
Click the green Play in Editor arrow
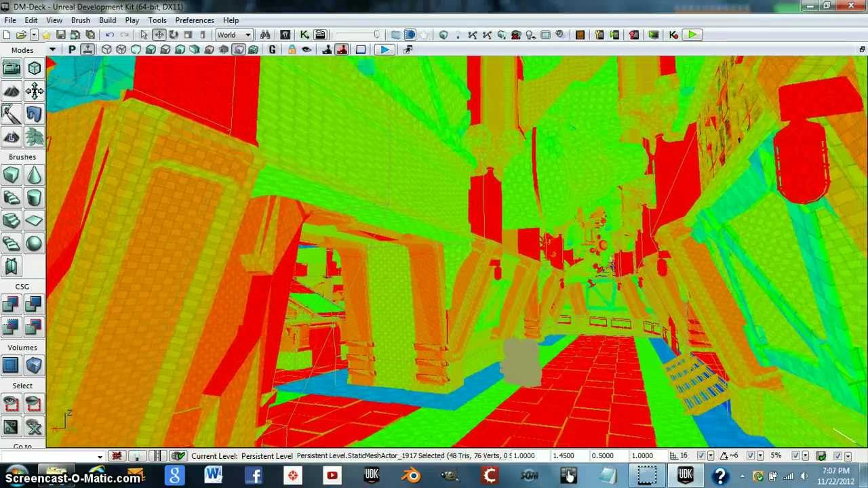691,35
